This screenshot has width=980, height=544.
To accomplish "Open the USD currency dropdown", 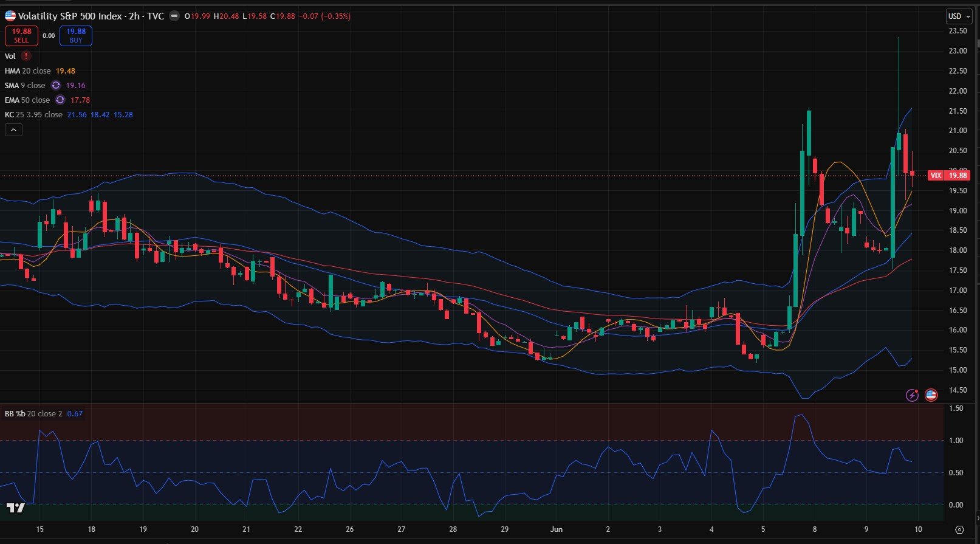I will [x=959, y=16].
